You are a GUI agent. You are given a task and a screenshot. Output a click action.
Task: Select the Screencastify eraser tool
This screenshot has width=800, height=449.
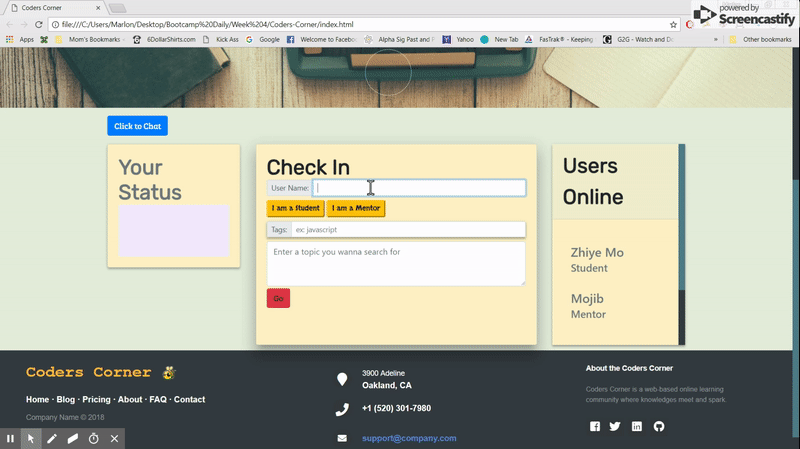tap(73, 438)
